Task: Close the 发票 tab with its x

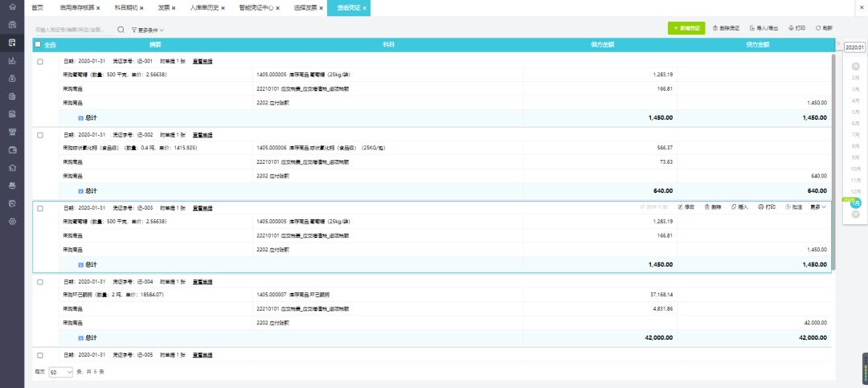Action: 174,8
